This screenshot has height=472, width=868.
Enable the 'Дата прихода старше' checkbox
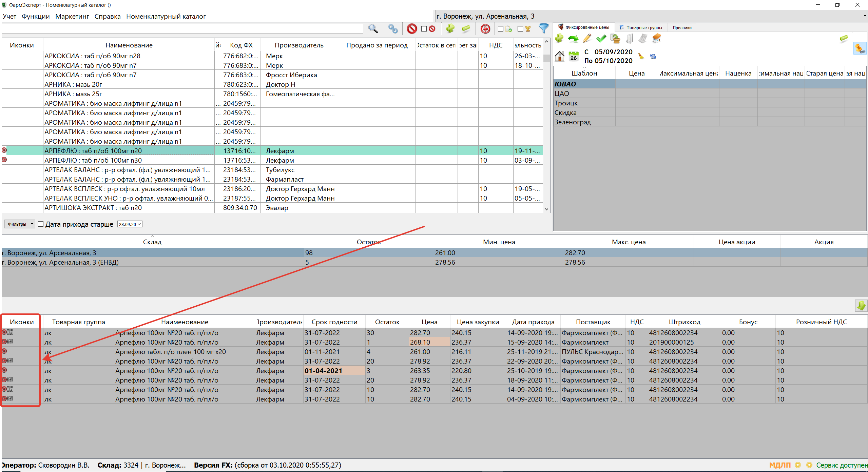click(41, 224)
